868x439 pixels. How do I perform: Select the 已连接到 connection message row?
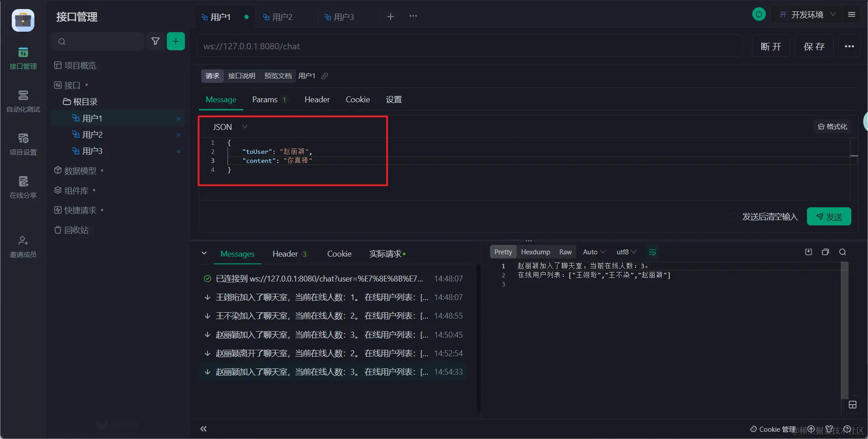[x=333, y=279]
